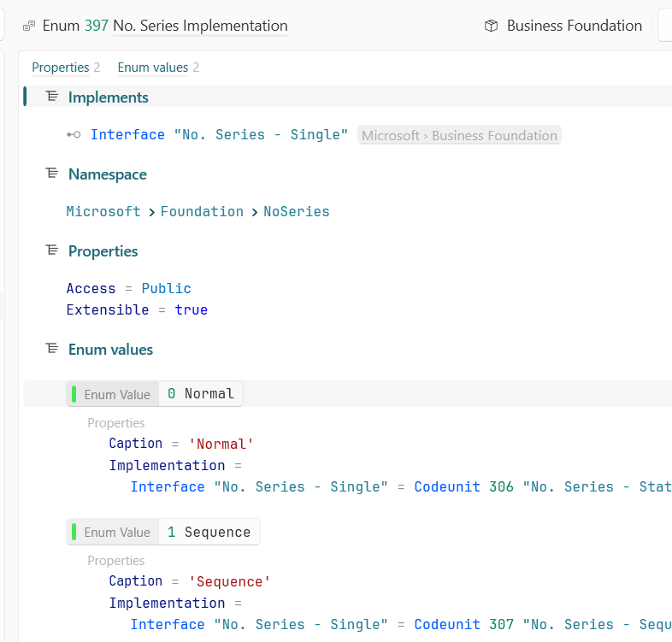The height and width of the screenshot is (642, 672).
Task: Switch to the Enum values tab
Action: click(x=152, y=68)
